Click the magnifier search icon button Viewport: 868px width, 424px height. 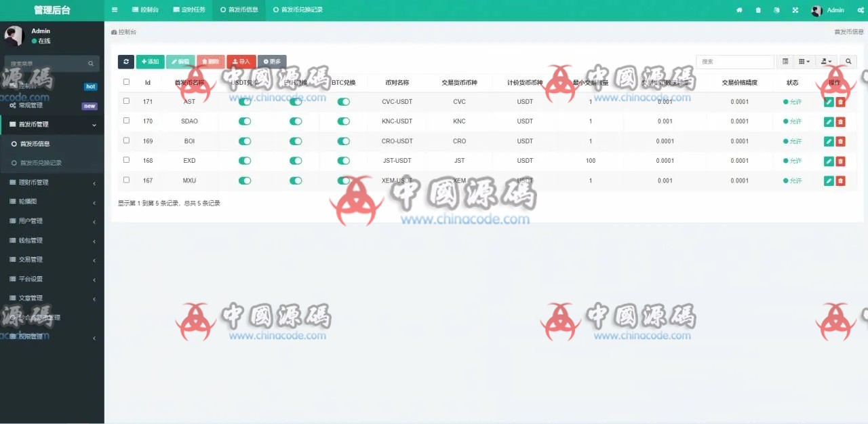pos(848,62)
